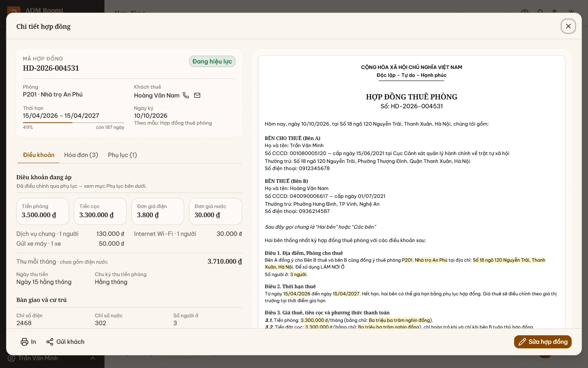The height and width of the screenshot is (368, 588).
Task: Click the Internet Wi-Fi fee amount
Action: [x=229, y=234]
